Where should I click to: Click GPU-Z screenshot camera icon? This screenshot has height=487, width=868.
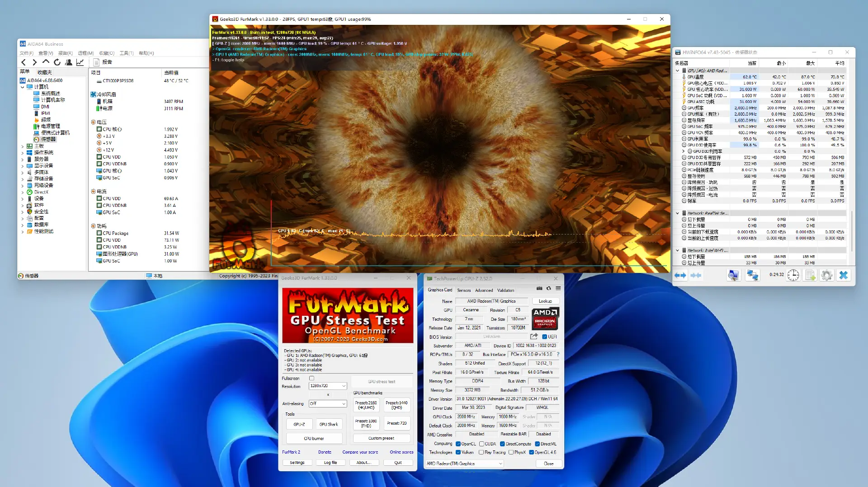(x=539, y=288)
